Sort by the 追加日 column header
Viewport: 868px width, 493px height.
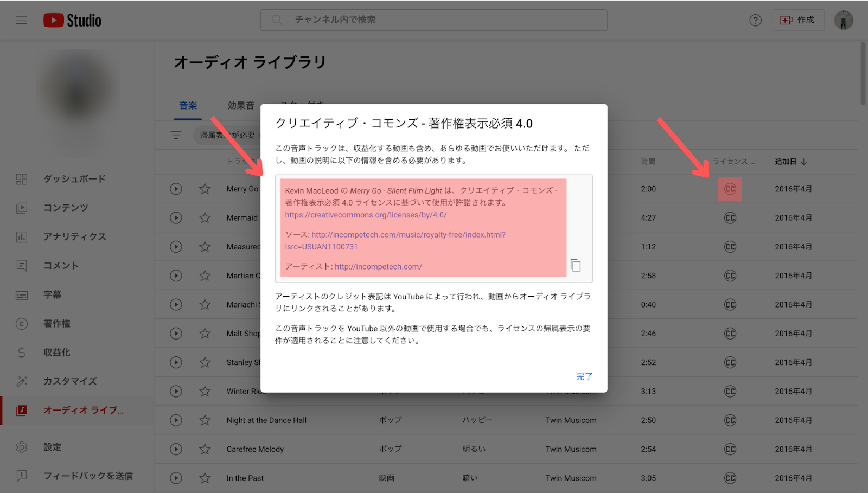coord(790,162)
